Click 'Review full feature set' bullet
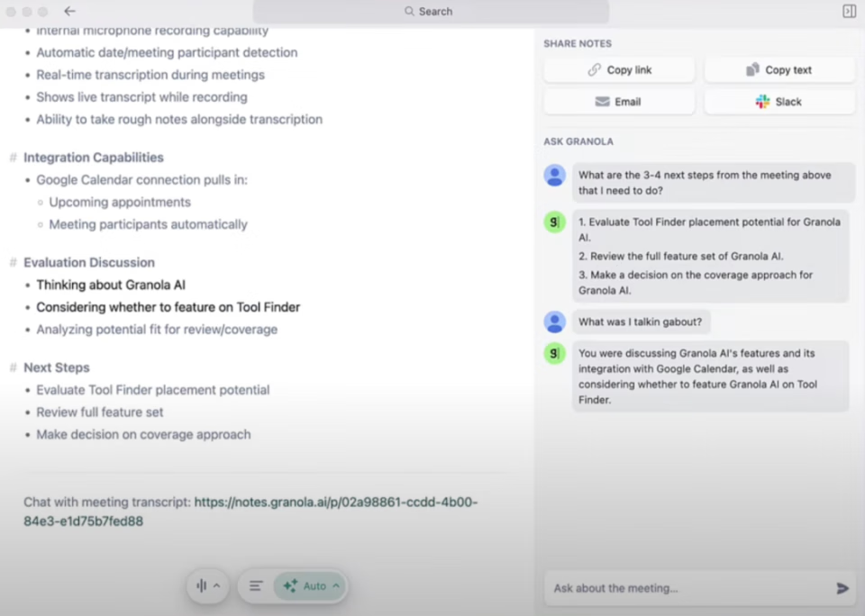 [100, 412]
